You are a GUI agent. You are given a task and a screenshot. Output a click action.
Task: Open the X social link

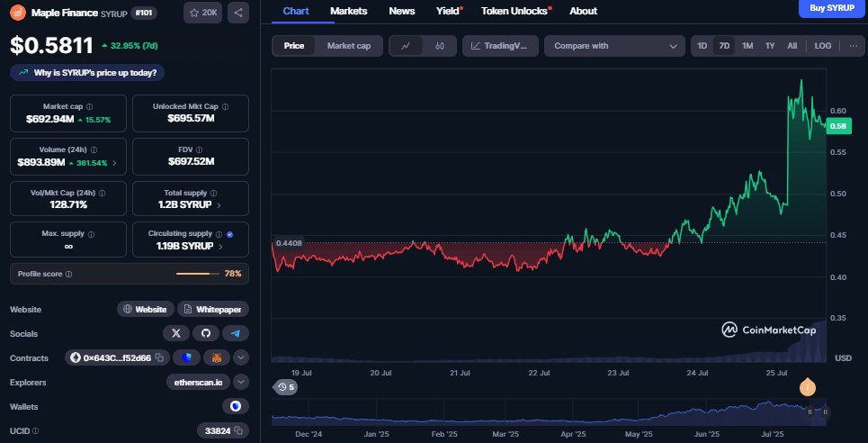(x=176, y=333)
